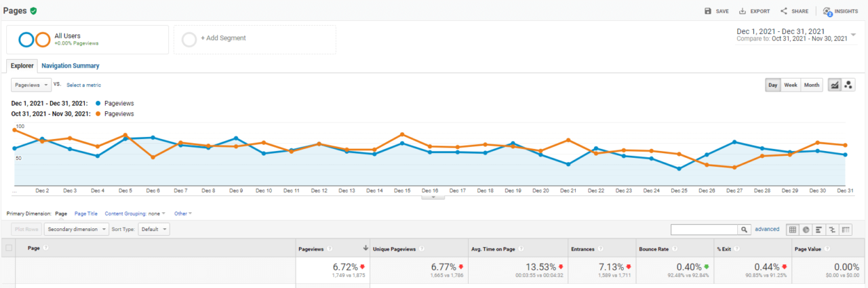Switch to motion chart view icon
The width and height of the screenshot is (868, 288).
[x=848, y=85]
